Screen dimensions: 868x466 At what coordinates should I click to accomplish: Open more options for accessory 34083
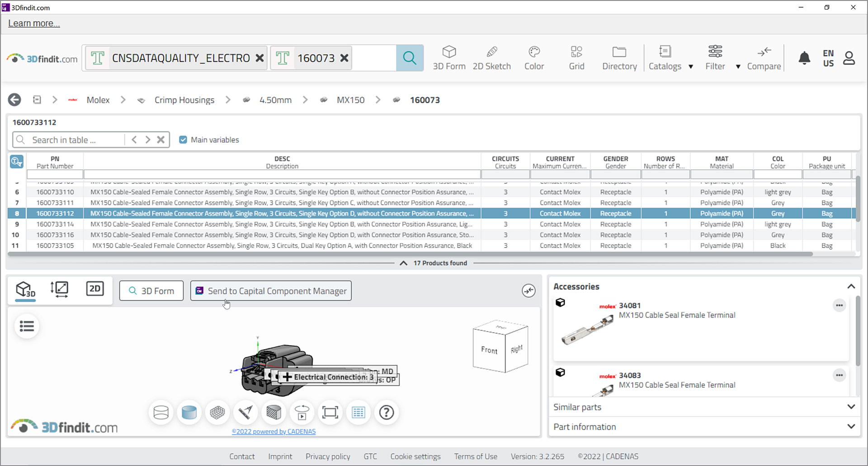tap(840, 375)
